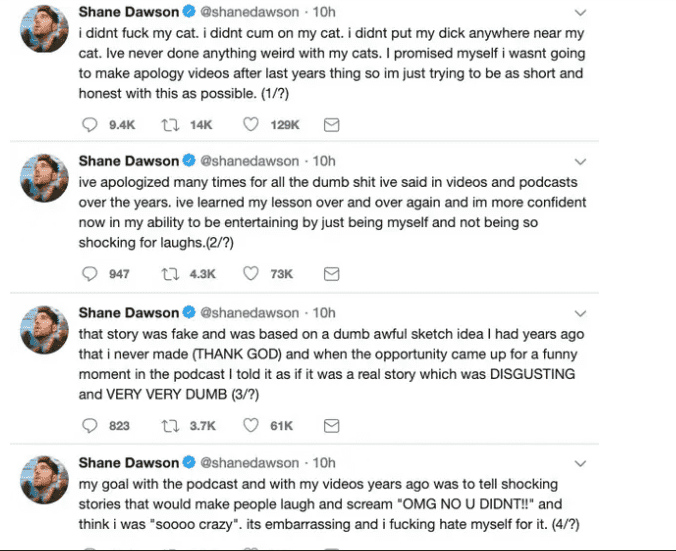Like the tweet with 73K likes
The height and width of the screenshot is (551, 676).
(x=253, y=274)
